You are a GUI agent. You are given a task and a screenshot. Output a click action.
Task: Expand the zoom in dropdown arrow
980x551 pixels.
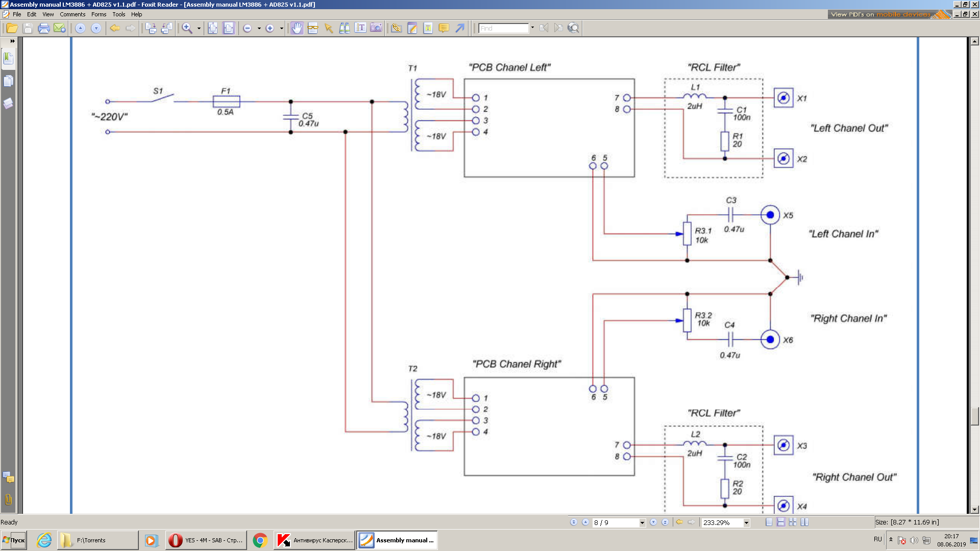tap(282, 28)
